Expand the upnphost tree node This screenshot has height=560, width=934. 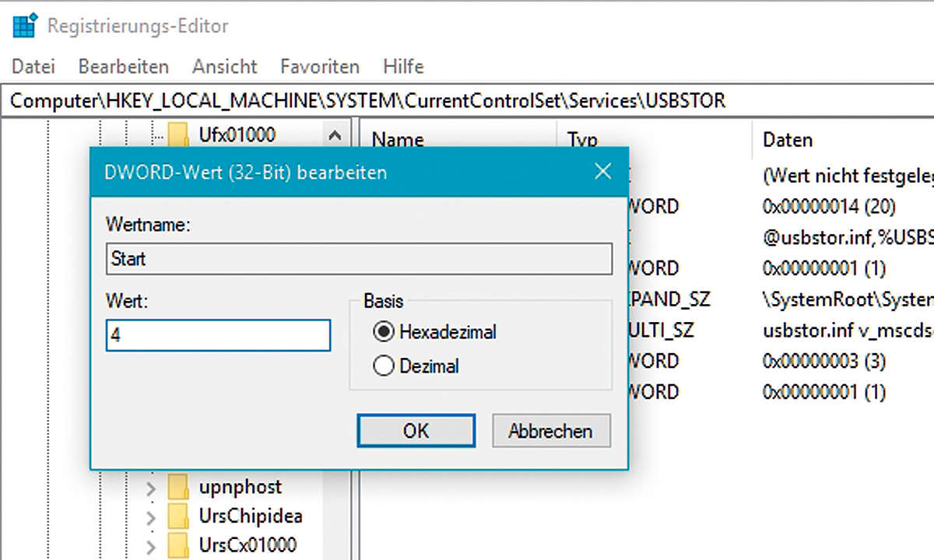click(x=150, y=488)
